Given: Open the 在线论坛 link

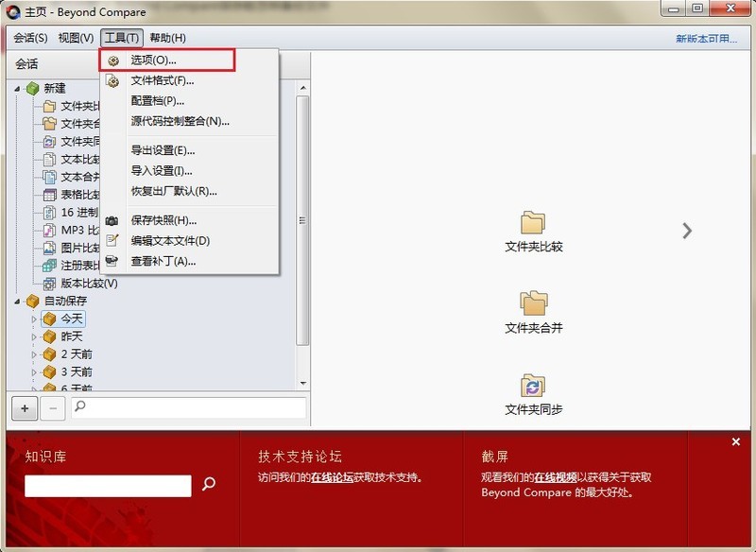Looking at the screenshot, I should (333, 477).
